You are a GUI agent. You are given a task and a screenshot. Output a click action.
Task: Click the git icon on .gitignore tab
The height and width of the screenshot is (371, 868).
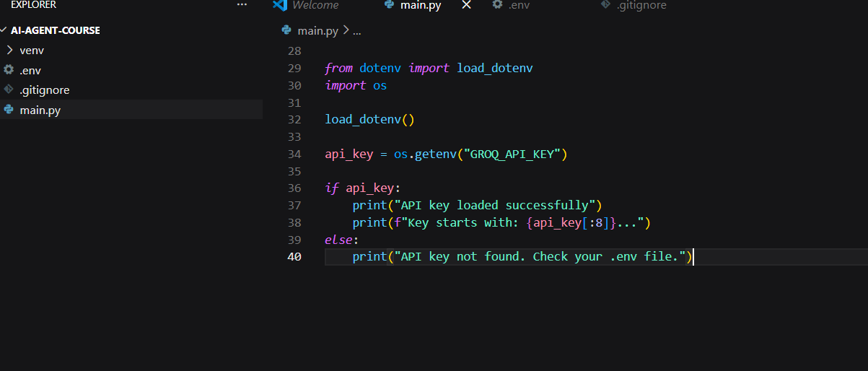605,5
